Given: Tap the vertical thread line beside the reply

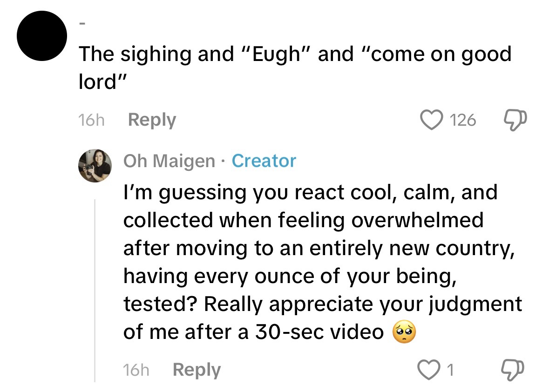Looking at the screenshot, I should [x=95, y=289].
